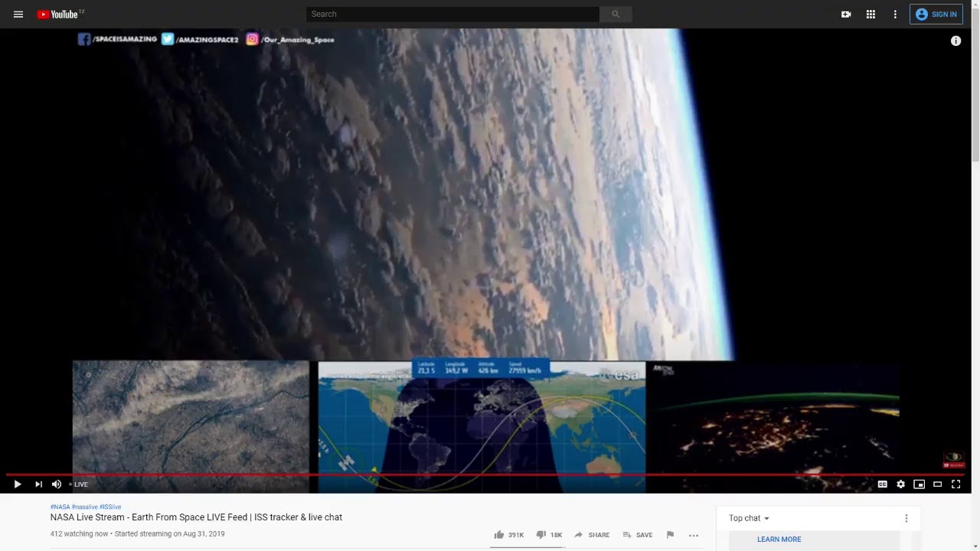Click the SIGN IN button

(936, 15)
